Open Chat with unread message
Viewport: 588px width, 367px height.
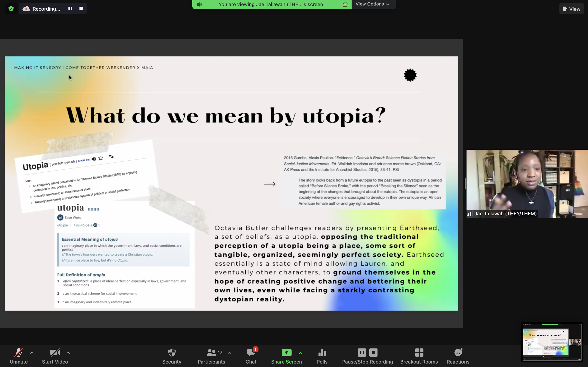(251, 355)
